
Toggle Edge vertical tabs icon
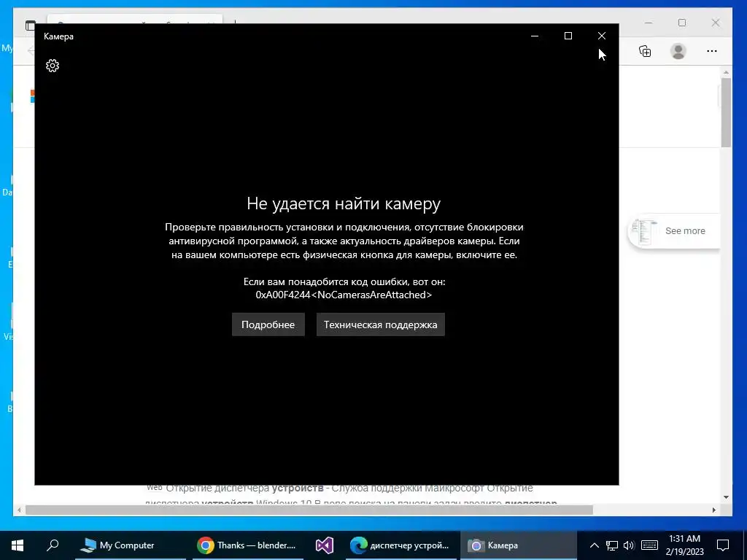click(x=31, y=26)
